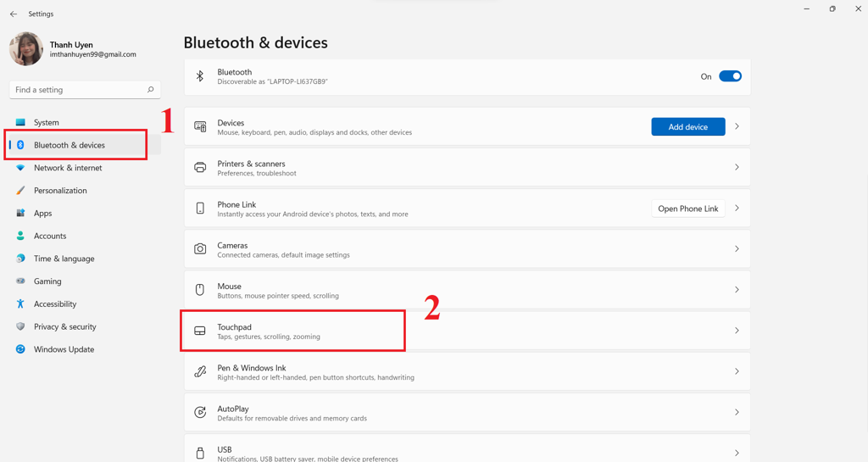The width and height of the screenshot is (868, 462).
Task: Expand the USB row chevron
Action: tap(737, 453)
